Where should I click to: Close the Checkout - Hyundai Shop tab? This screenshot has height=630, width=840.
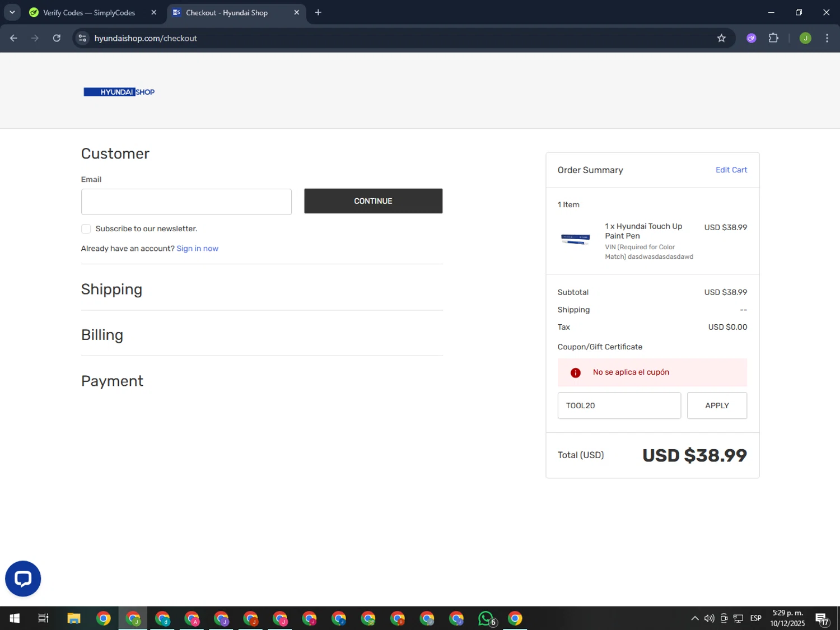(x=296, y=12)
